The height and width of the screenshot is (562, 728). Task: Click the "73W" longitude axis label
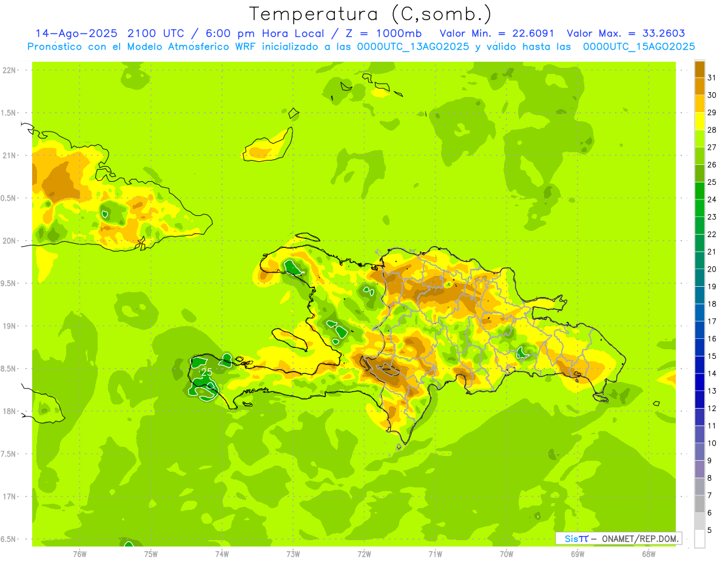[293, 554]
